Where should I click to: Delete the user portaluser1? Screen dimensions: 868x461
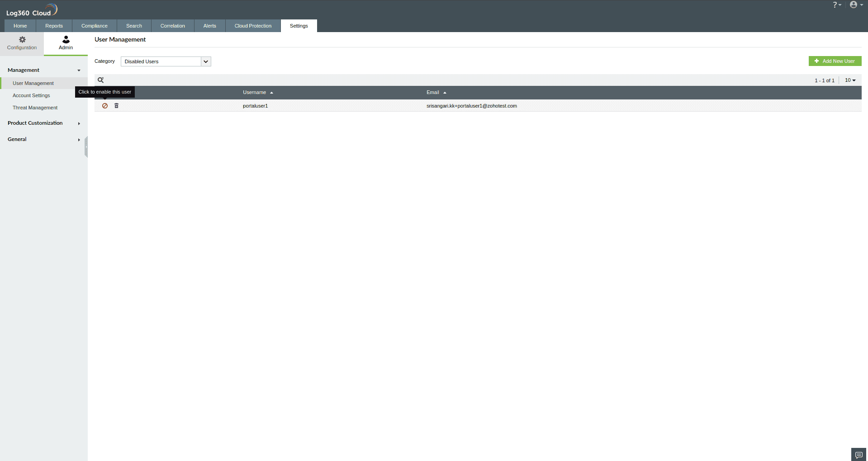click(x=116, y=106)
